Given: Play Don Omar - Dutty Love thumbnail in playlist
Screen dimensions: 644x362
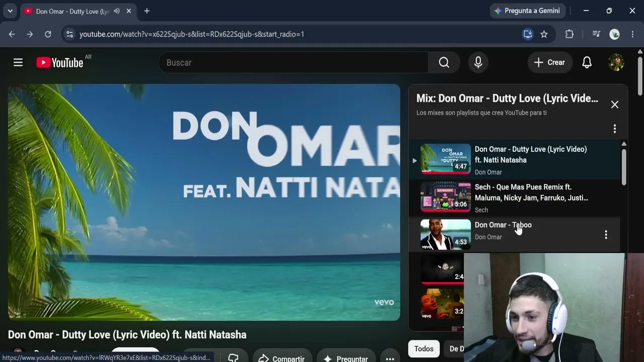Looking at the screenshot, I should pos(446,159).
